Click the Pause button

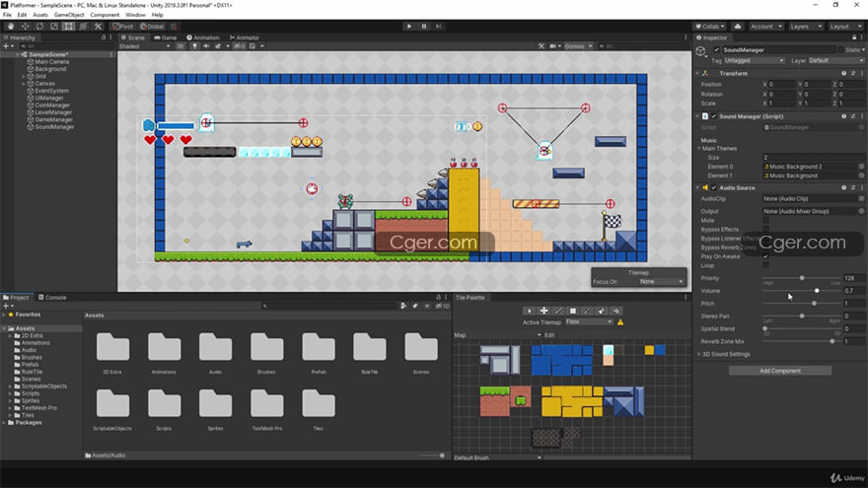click(424, 26)
